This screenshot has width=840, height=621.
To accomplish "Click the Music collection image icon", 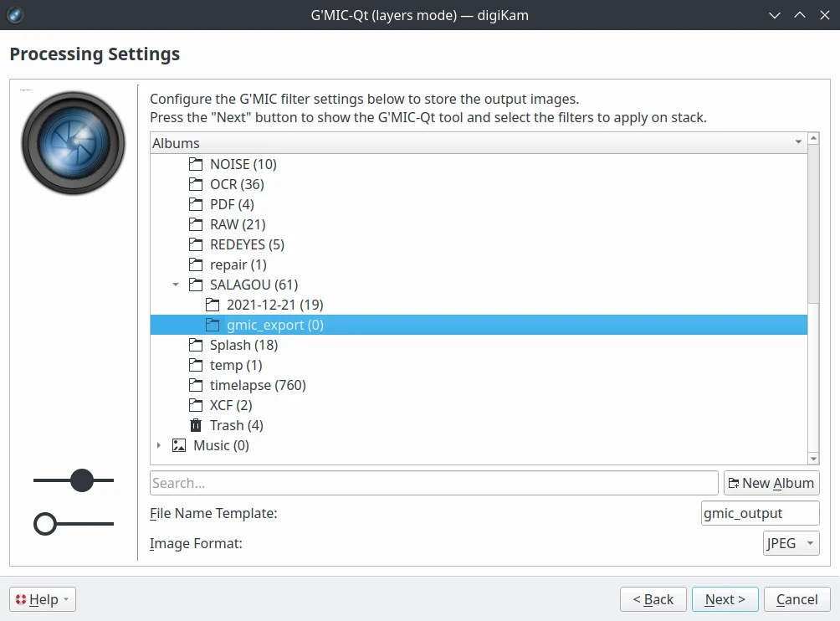I will pyautogui.click(x=179, y=445).
